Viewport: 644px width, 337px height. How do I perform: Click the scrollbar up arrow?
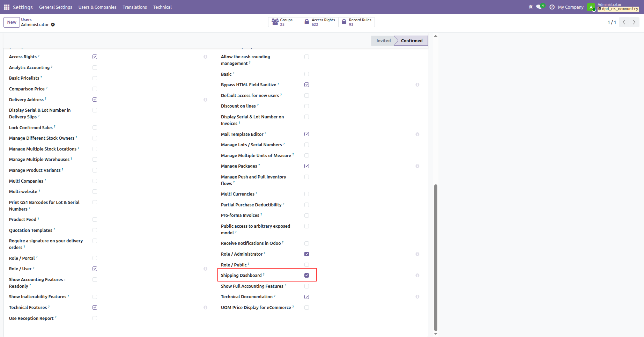tap(436, 36)
